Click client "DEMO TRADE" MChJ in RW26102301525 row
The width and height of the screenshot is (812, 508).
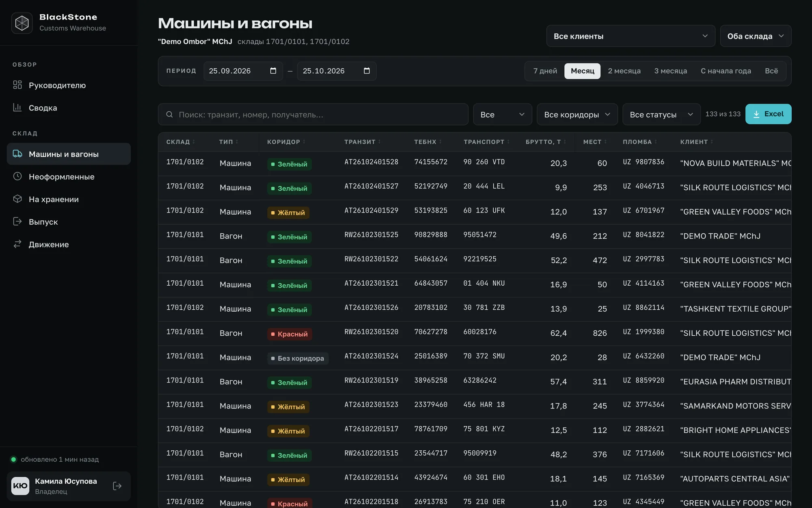720,236
